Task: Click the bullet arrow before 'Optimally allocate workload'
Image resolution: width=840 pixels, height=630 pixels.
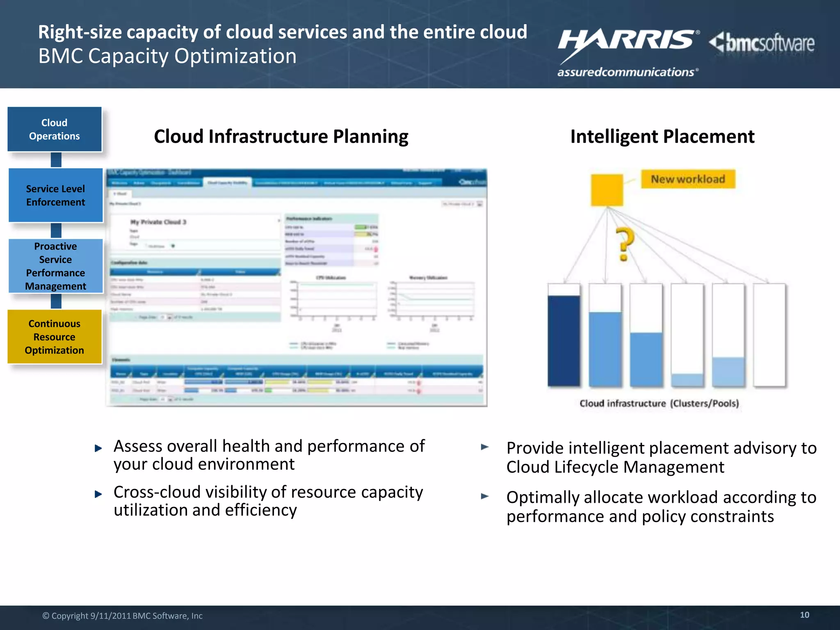Action: 485,496
